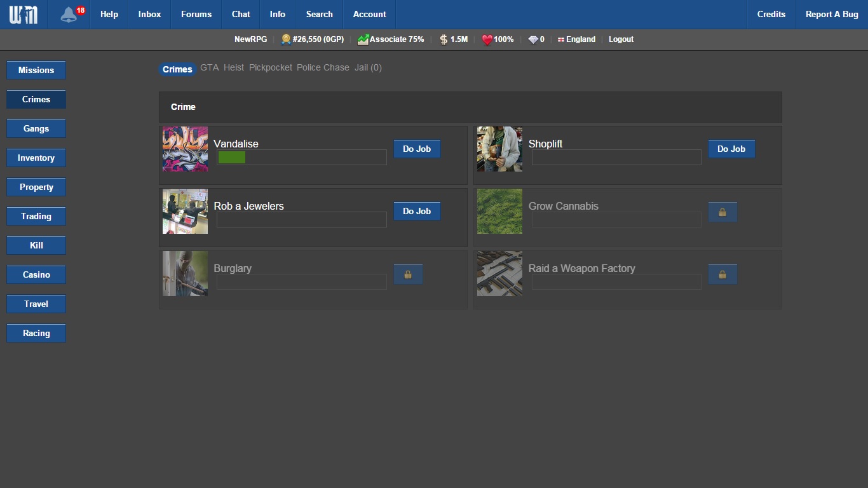Click the Crime section header

[470, 107]
